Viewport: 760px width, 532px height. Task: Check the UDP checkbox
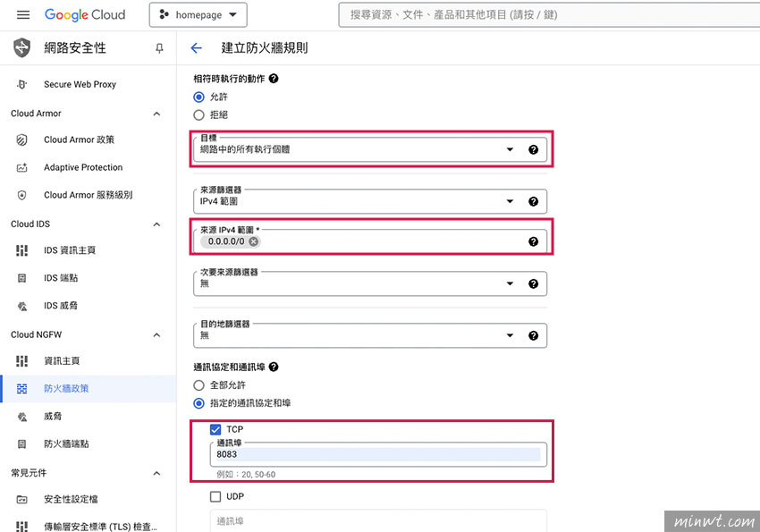point(215,496)
